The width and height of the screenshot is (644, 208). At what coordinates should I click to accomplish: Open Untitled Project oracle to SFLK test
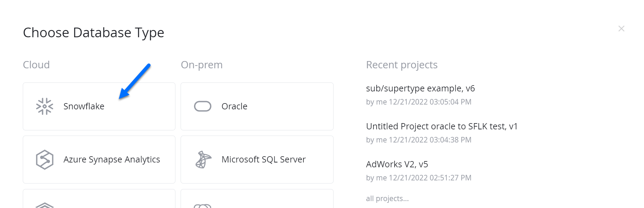click(x=442, y=126)
